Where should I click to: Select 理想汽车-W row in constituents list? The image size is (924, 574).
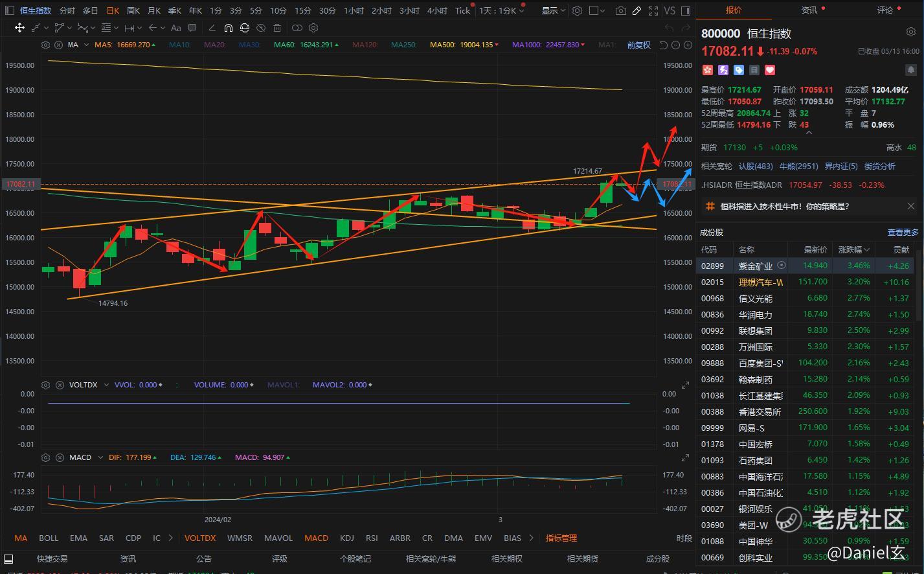click(x=805, y=282)
